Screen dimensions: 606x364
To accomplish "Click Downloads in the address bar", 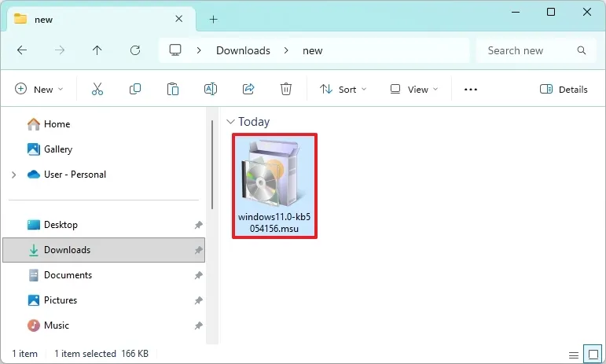I will pos(243,50).
